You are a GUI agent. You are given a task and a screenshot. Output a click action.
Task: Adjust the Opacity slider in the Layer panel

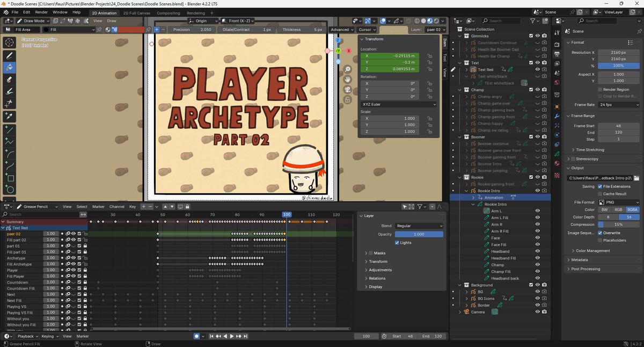click(x=418, y=234)
